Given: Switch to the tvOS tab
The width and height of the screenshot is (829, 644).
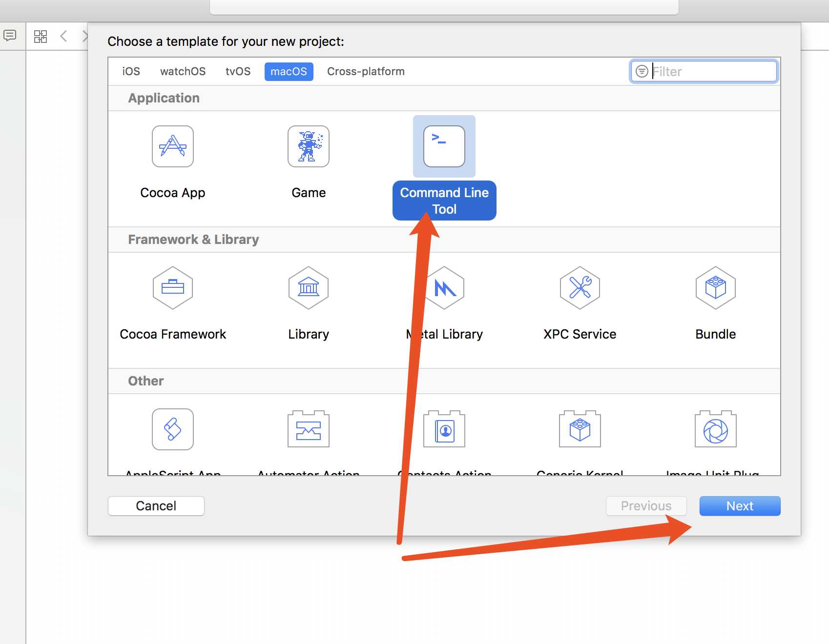Looking at the screenshot, I should tap(238, 71).
